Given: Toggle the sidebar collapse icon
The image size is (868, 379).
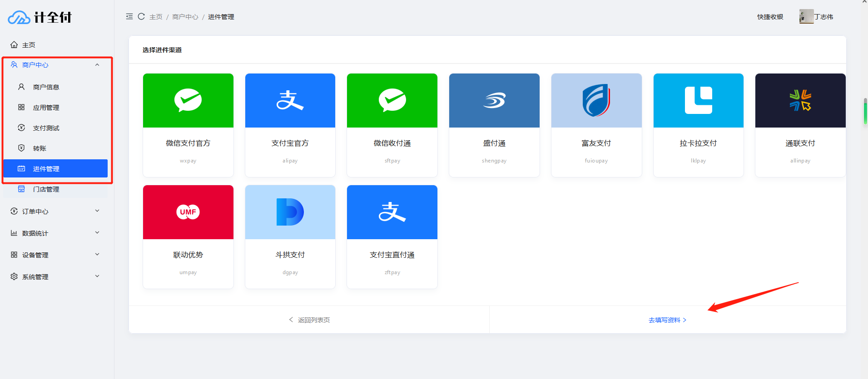Looking at the screenshot, I should 129,16.
